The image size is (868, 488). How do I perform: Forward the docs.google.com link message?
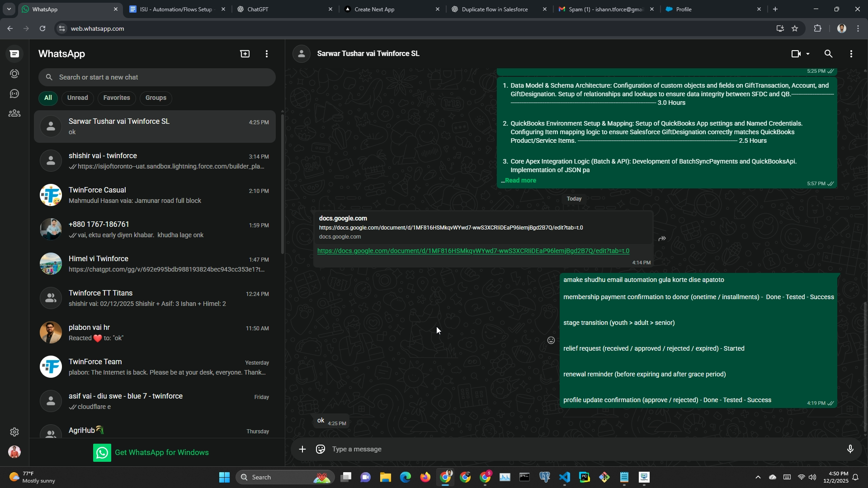tap(662, 239)
